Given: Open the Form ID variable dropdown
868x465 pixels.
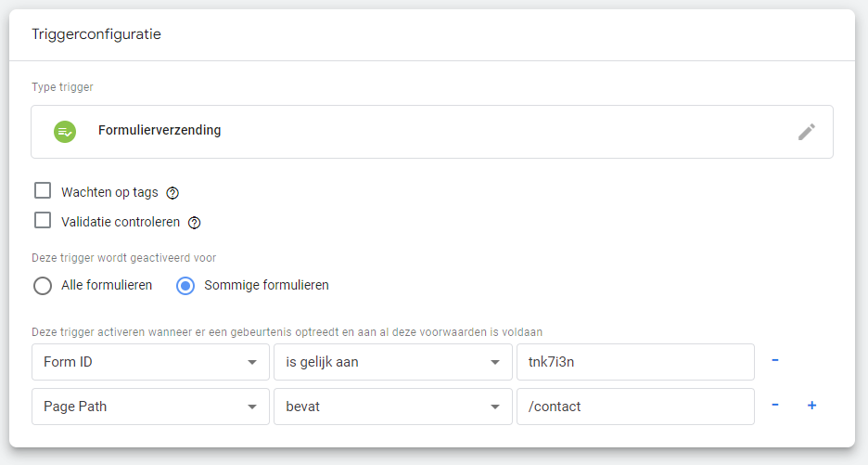Looking at the screenshot, I should pos(150,362).
